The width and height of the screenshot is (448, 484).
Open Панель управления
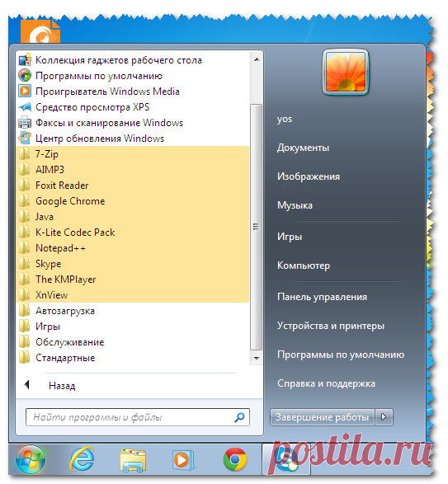click(x=322, y=297)
